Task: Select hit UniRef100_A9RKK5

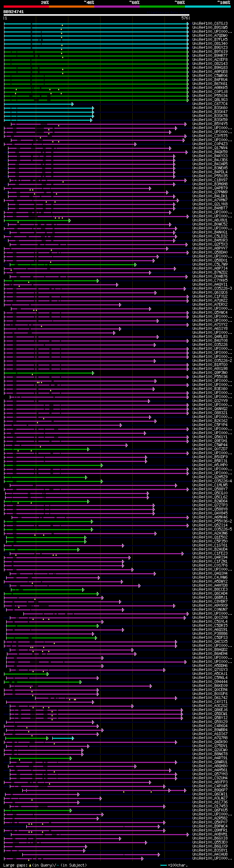Action: (x=210, y=88)
